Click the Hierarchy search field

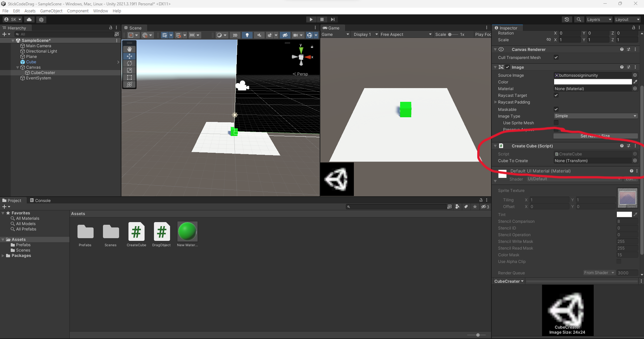tap(64, 34)
